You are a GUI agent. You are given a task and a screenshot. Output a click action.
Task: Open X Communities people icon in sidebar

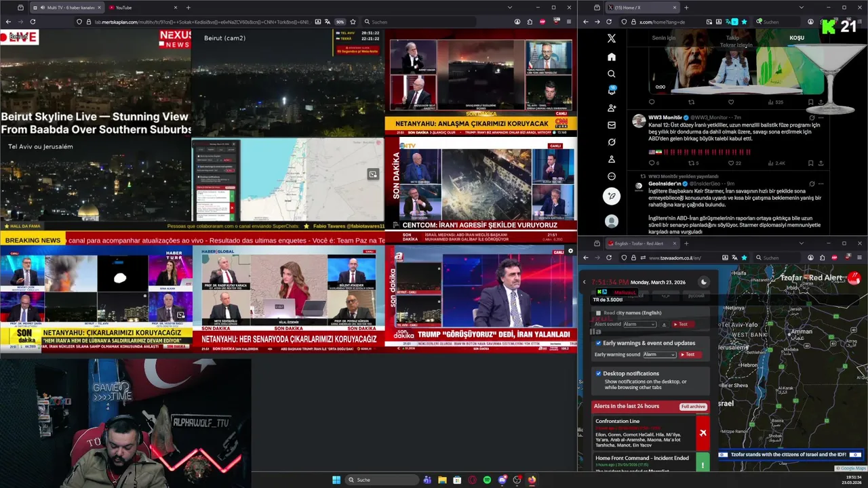pyautogui.click(x=612, y=108)
